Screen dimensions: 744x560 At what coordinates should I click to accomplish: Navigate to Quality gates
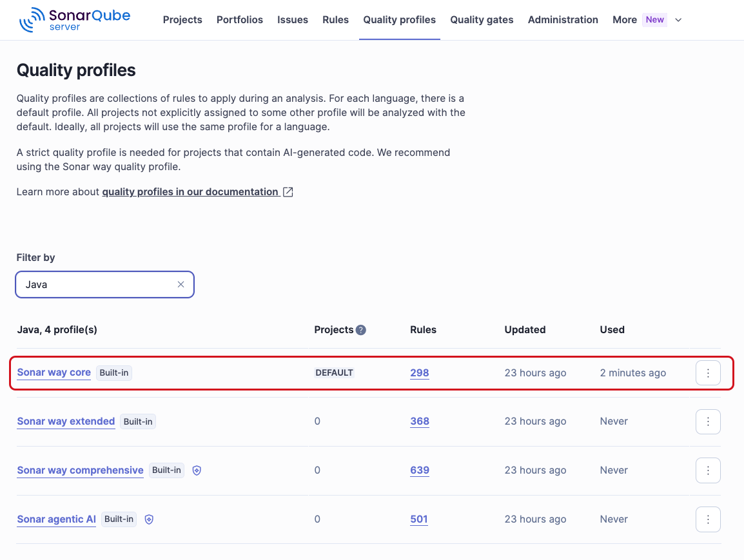[482, 20]
